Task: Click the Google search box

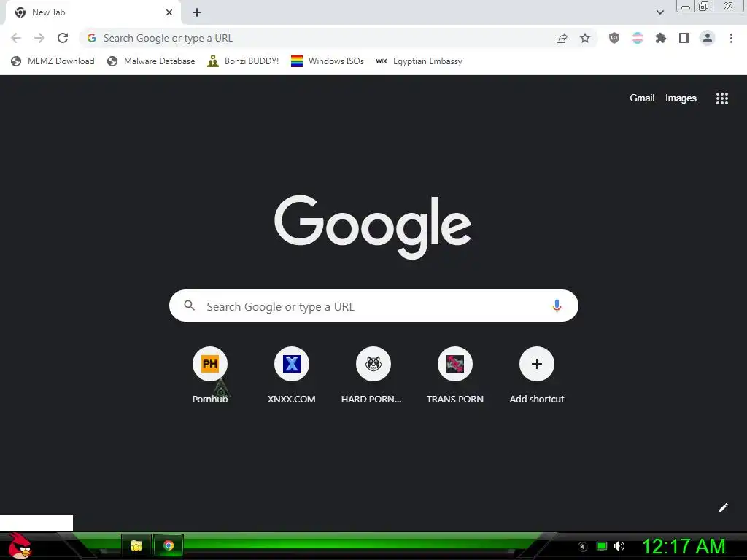Action: pos(373,306)
